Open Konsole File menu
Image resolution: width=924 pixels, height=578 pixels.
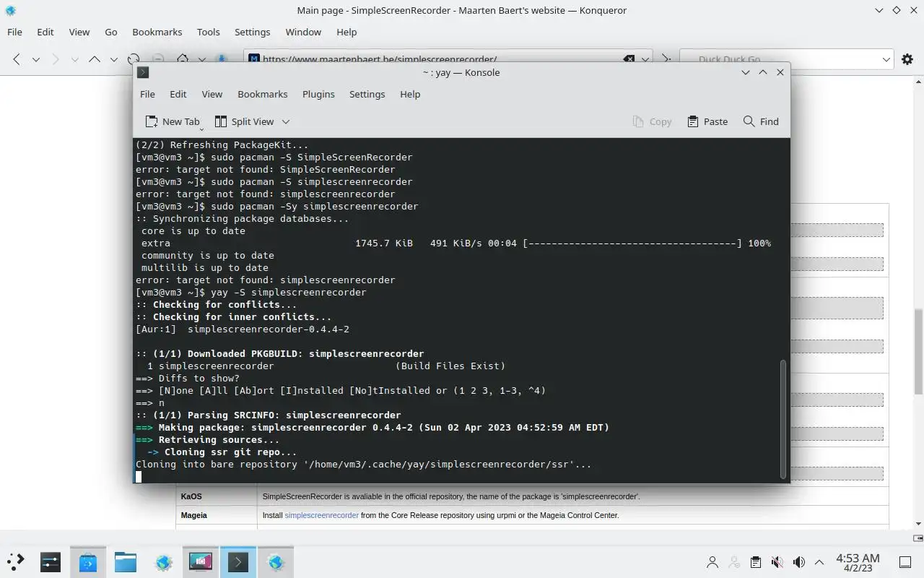click(147, 94)
